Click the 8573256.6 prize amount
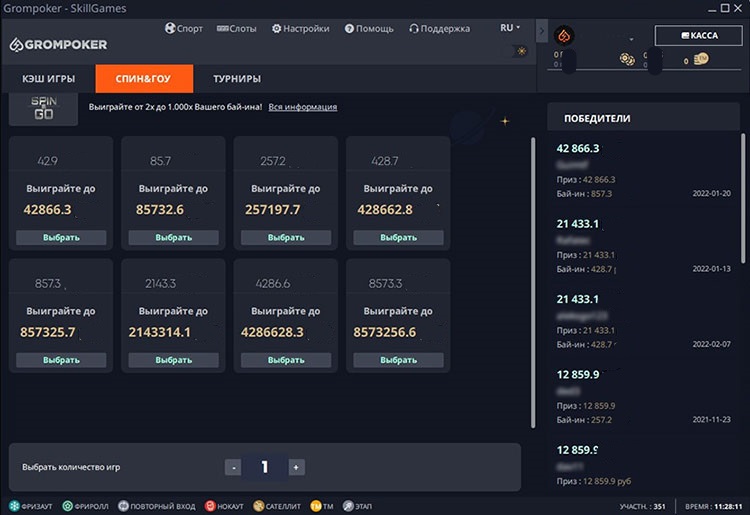This screenshot has width=750, height=515. (385, 332)
